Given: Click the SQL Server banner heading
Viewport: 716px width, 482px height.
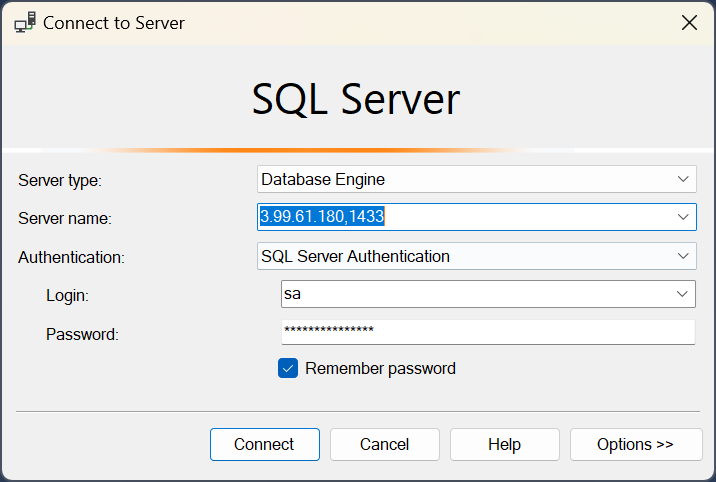Looking at the screenshot, I should pos(356,99).
